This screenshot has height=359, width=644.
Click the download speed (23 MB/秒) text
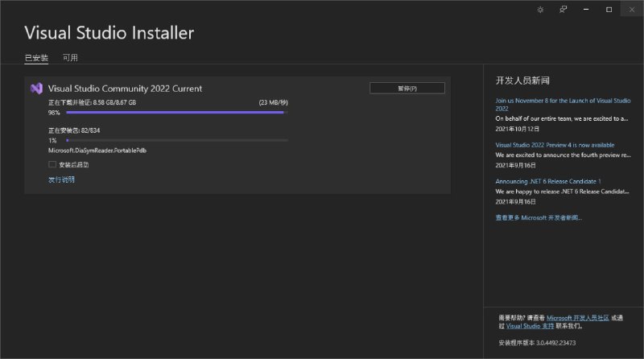click(x=273, y=102)
